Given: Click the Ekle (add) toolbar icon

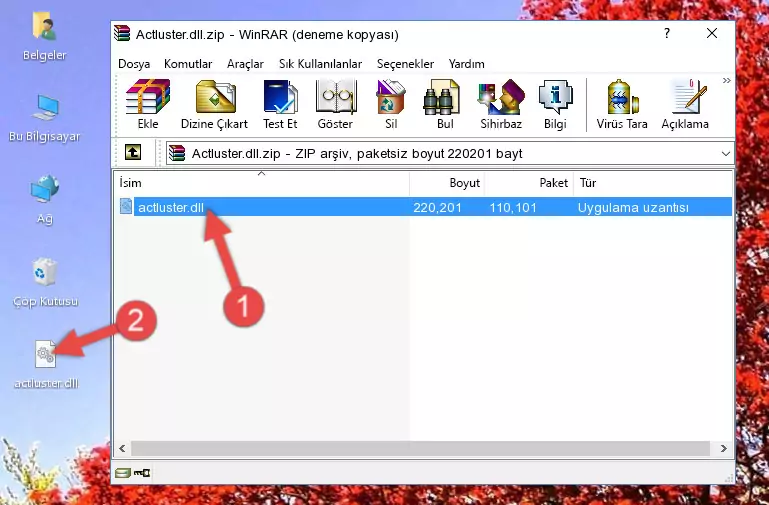Looking at the screenshot, I should [148, 104].
